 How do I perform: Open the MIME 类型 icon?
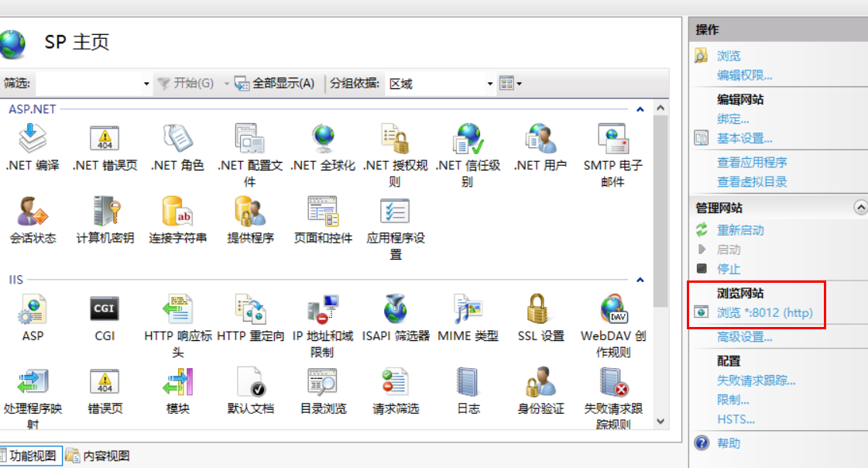click(468, 309)
